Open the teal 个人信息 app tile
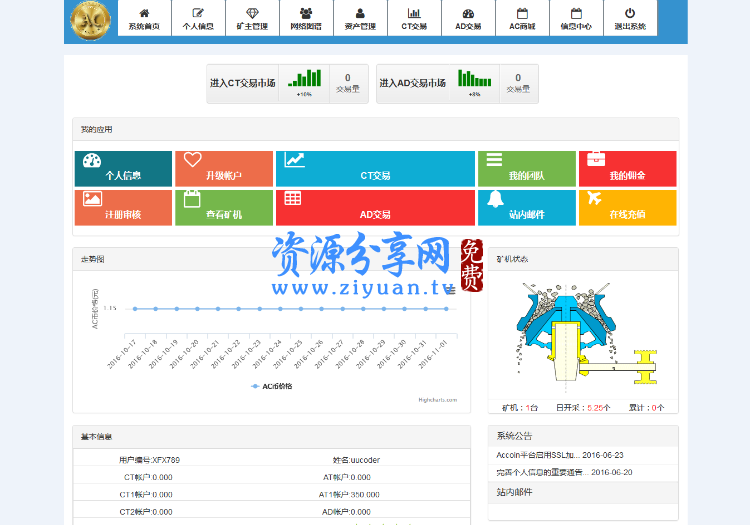This screenshot has height=525, width=750. (x=123, y=169)
